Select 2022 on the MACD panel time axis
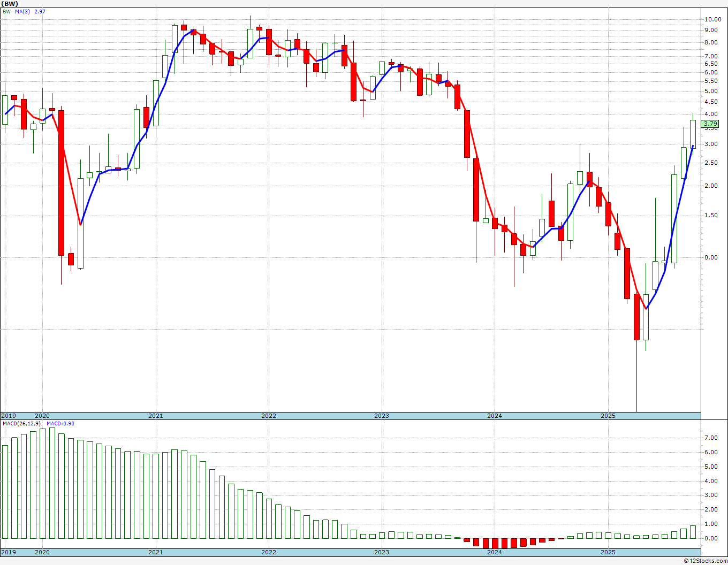Screen dimensions: 728x565 269,552
